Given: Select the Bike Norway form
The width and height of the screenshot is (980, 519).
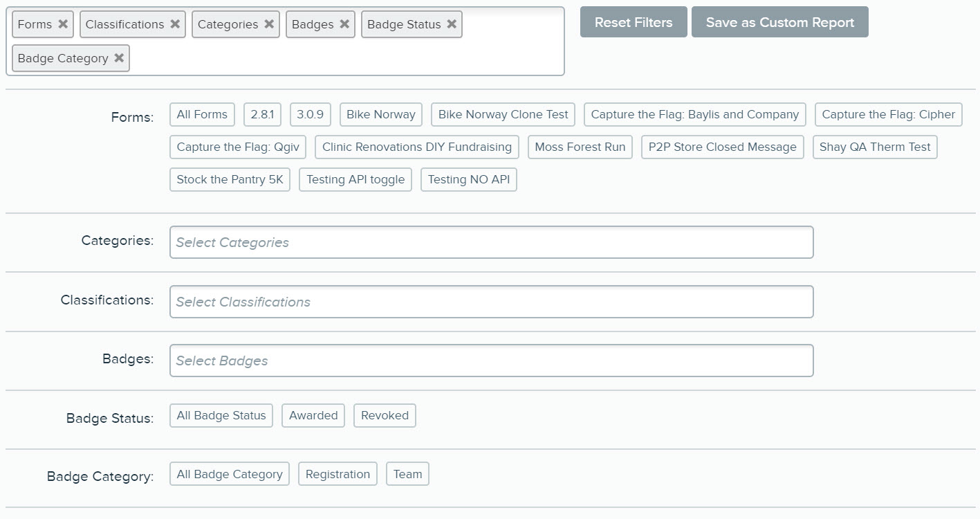Looking at the screenshot, I should [x=381, y=114].
